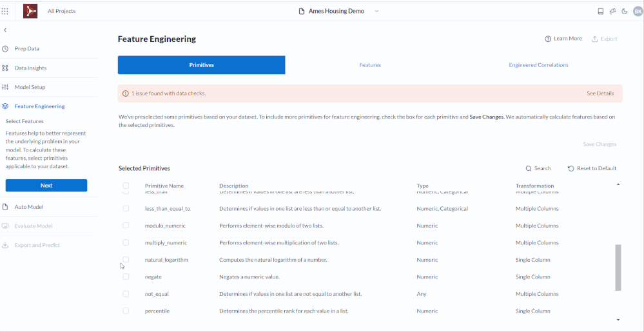Click the percentile primitive name
Viewport: 644px width, 332px height.
tap(157, 311)
